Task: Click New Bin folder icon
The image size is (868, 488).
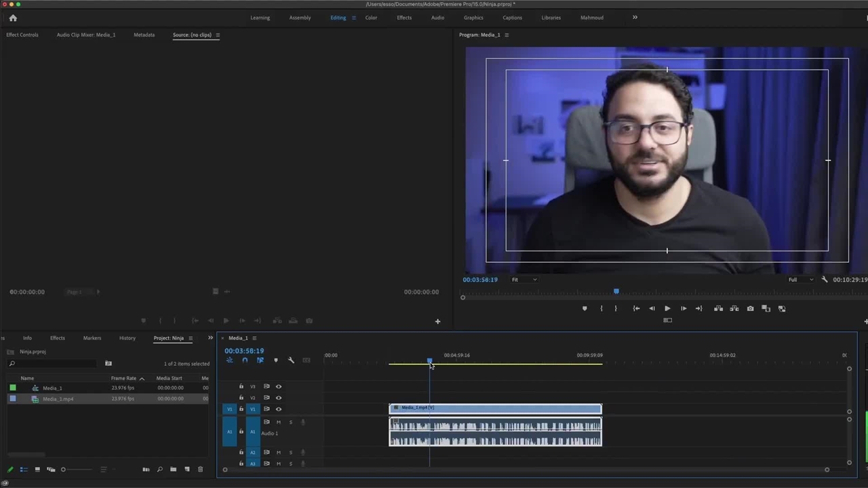Action: point(173,469)
